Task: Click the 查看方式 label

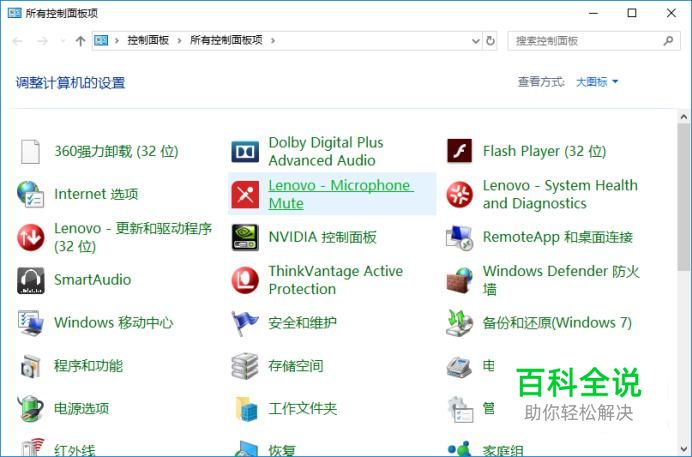Action: tap(541, 82)
